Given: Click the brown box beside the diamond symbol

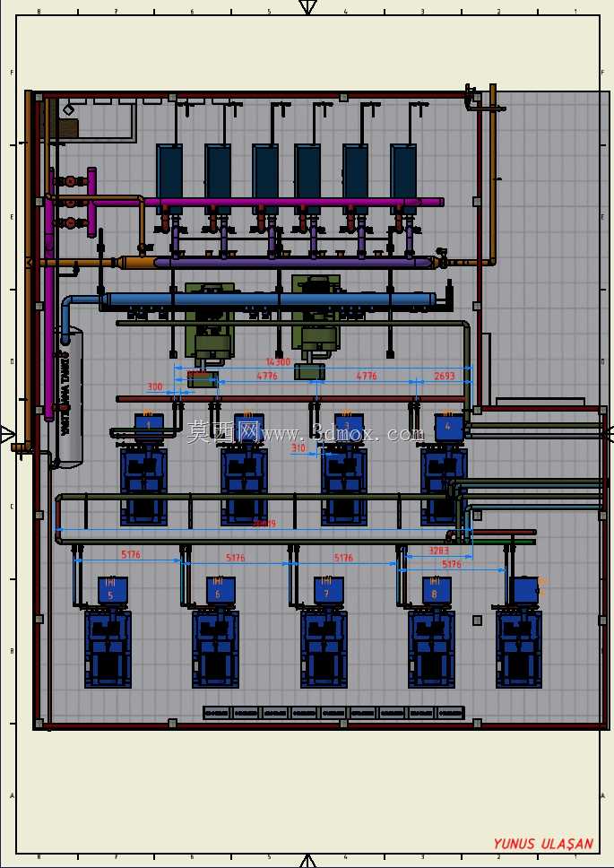Looking at the screenshot, I should click(67, 129).
